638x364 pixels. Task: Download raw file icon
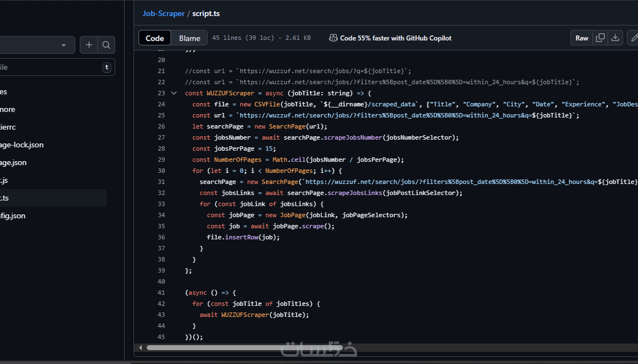[x=615, y=38]
